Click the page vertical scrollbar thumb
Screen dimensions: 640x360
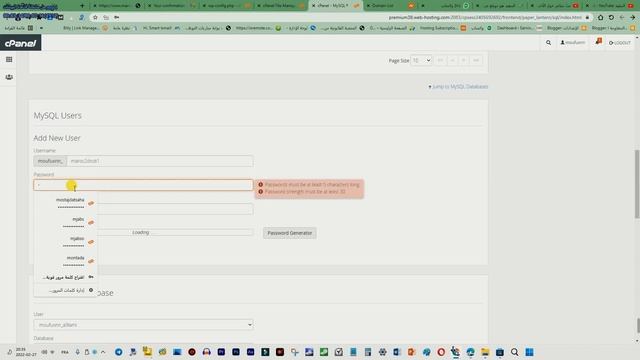click(x=637, y=184)
